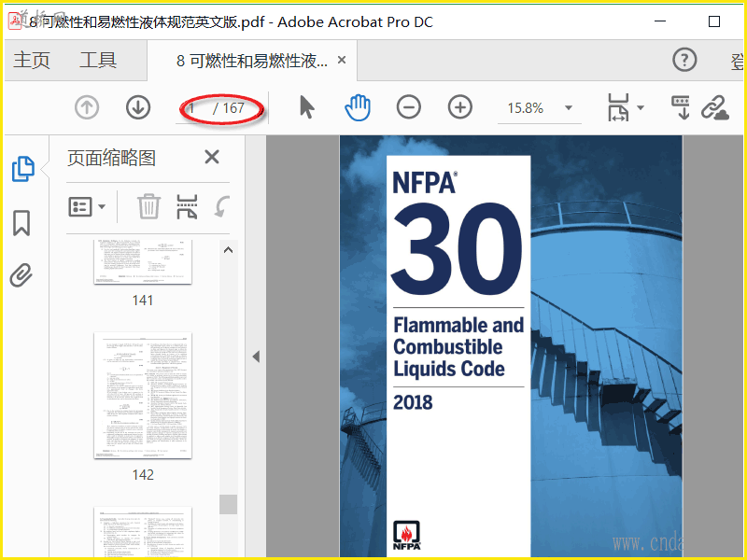Select the arrow selection tool

click(x=307, y=107)
